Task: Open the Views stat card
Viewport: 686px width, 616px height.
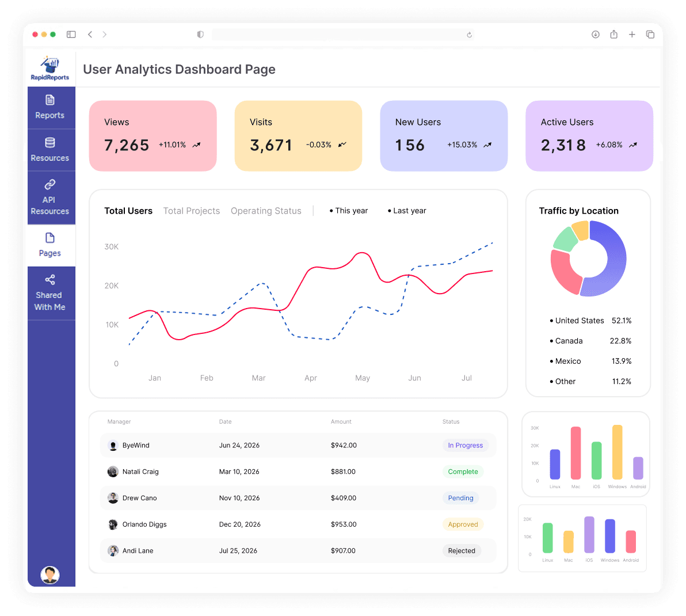Action: (x=153, y=136)
